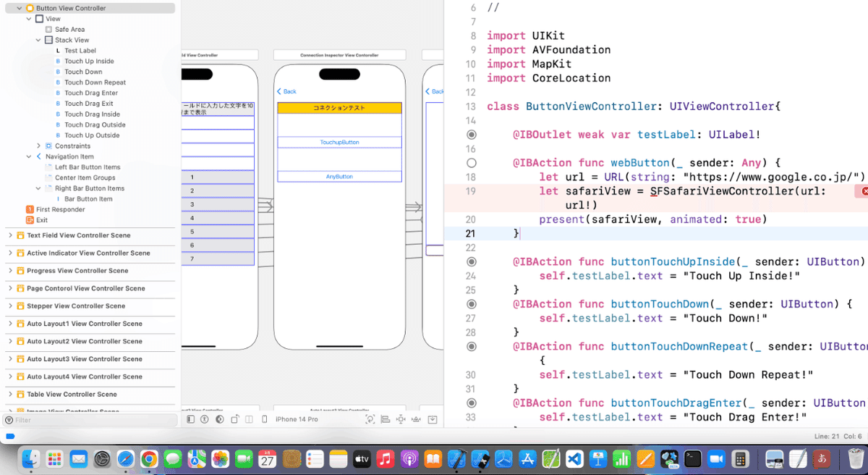Click the red error badge on line 19
868x475 pixels.
tap(864, 191)
